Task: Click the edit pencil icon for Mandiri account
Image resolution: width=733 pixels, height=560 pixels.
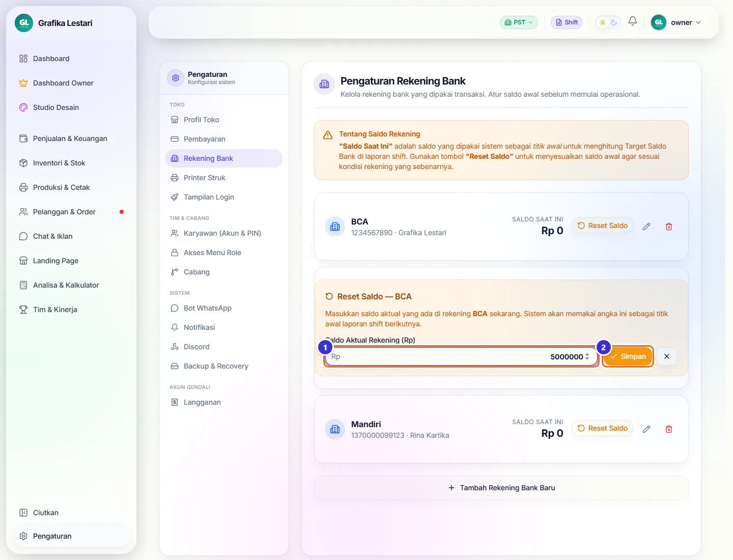Action: tap(646, 429)
